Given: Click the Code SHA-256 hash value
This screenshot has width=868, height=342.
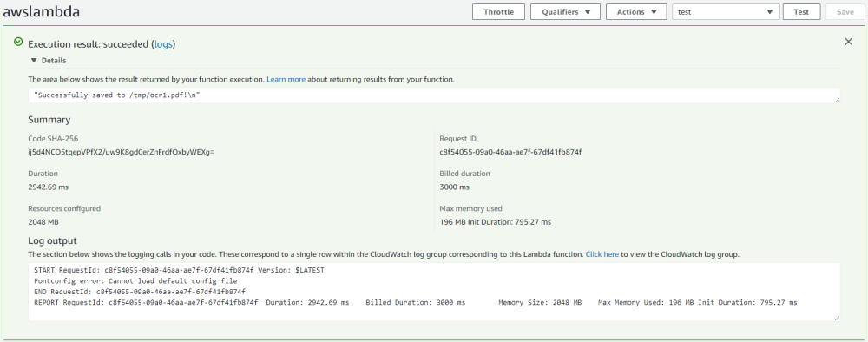Looking at the screenshot, I should click(122, 152).
